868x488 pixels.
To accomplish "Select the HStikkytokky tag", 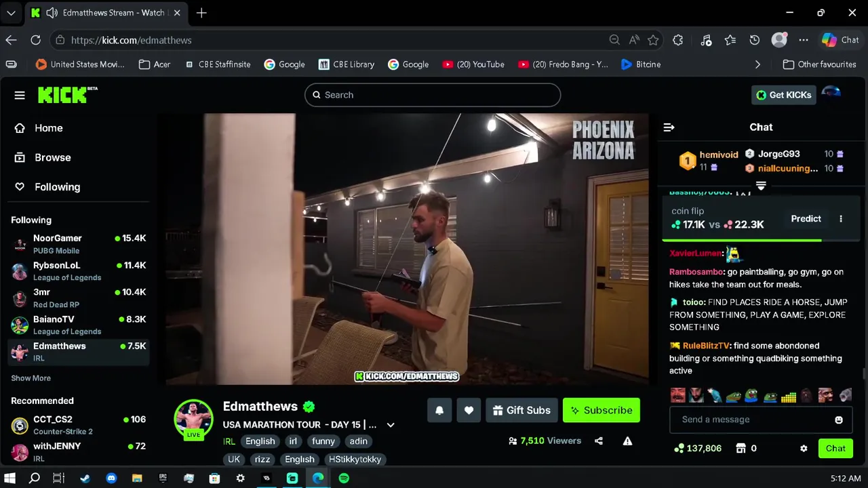I will point(355,460).
